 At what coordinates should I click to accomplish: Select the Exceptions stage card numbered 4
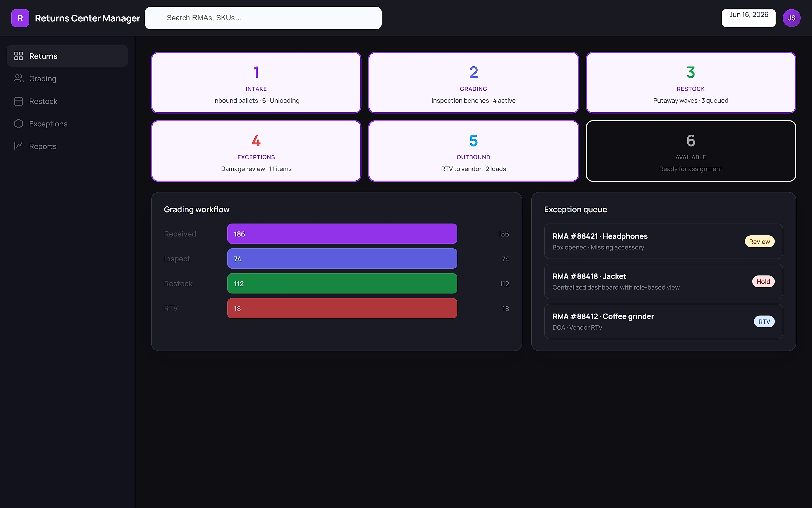(256, 151)
